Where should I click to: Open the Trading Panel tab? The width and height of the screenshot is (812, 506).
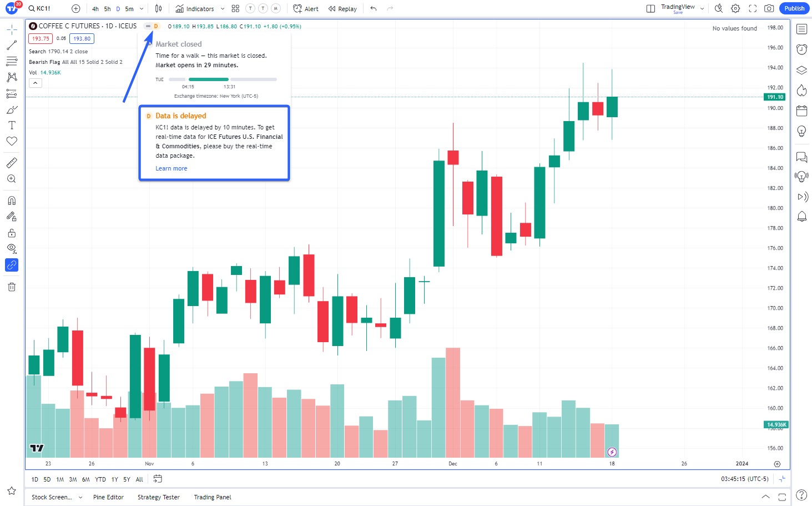tap(213, 497)
